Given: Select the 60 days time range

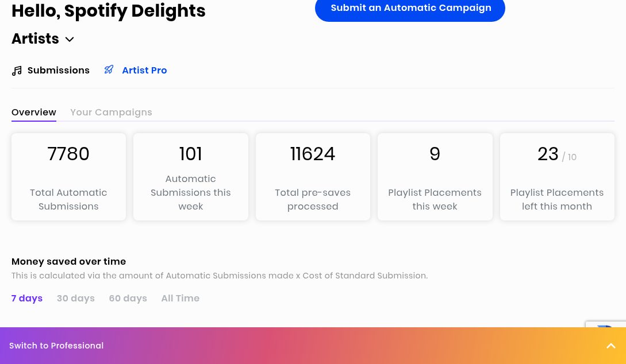Looking at the screenshot, I should click(x=128, y=299).
